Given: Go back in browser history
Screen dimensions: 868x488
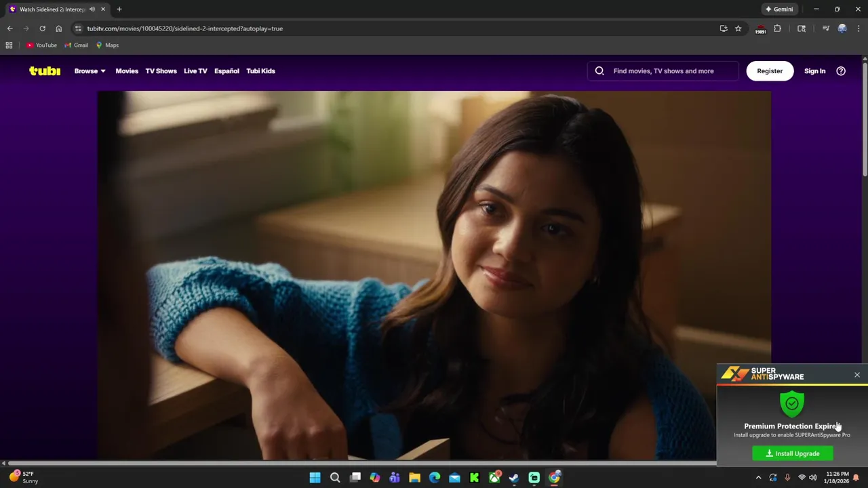Looking at the screenshot, I should pos(9,28).
